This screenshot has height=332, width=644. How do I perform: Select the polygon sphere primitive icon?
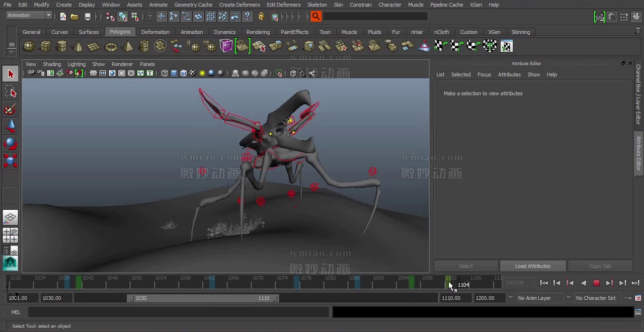(29, 46)
